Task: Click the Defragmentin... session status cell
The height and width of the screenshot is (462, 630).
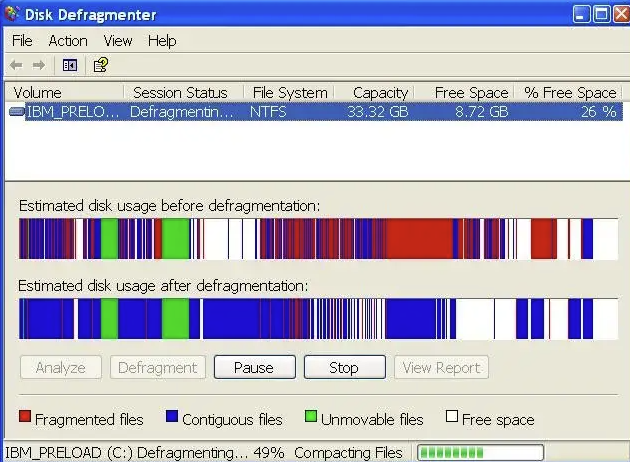Action: 182,111
